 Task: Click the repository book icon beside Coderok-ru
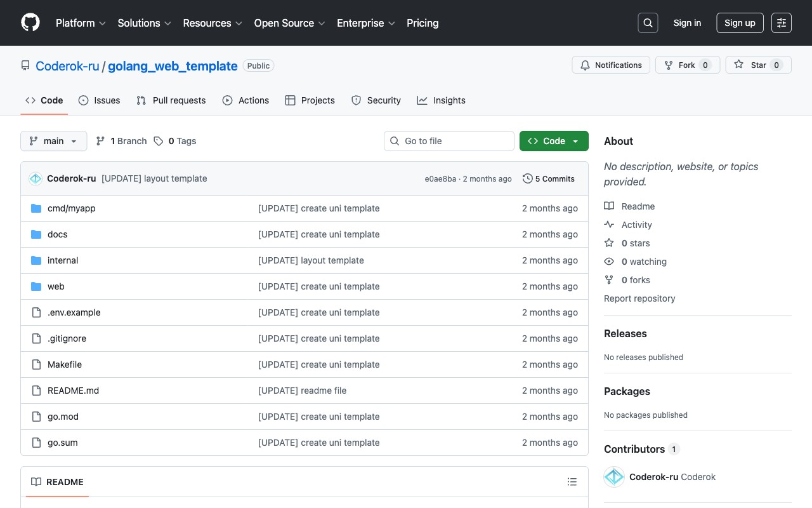[x=25, y=65]
